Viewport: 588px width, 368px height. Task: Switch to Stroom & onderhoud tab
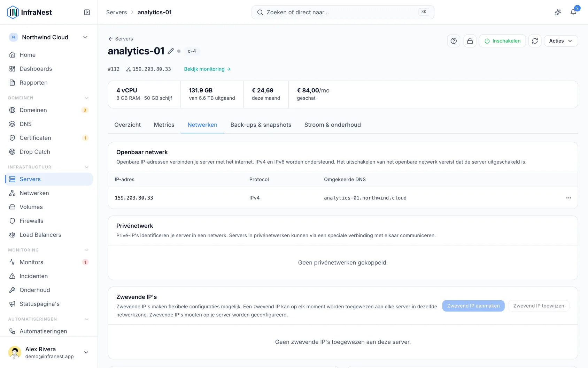333,125
